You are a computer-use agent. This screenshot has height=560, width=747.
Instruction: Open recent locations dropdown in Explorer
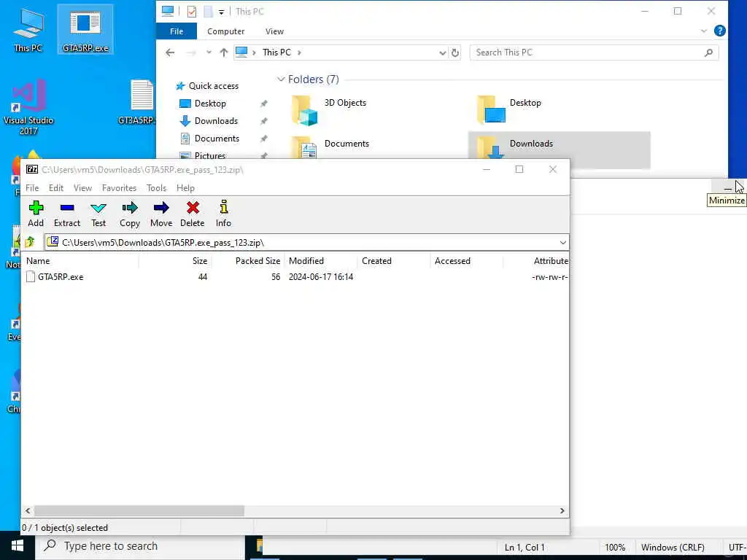[x=209, y=52]
